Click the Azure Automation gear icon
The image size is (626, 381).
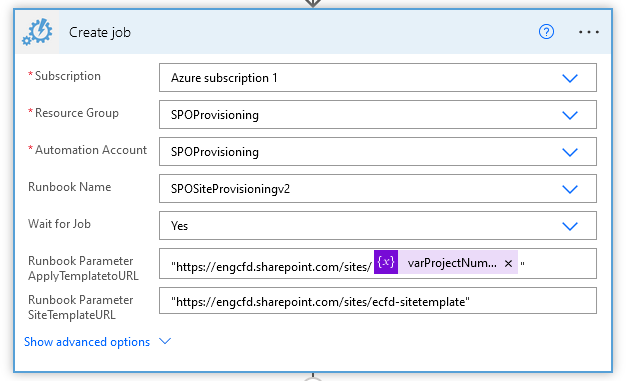click(37, 32)
